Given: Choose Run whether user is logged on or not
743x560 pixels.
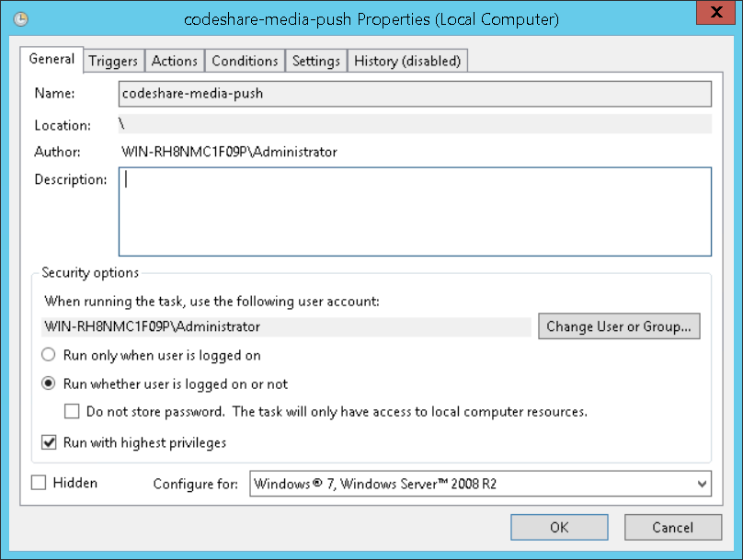Looking at the screenshot, I should click(x=49, y=383).
